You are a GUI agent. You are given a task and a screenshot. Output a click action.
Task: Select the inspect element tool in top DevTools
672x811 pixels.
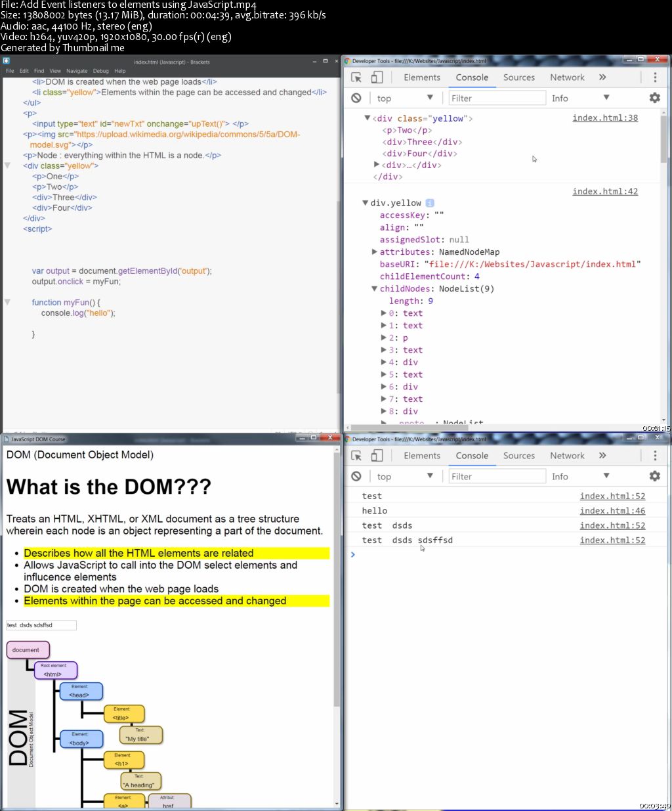click(x=356, y=77)
